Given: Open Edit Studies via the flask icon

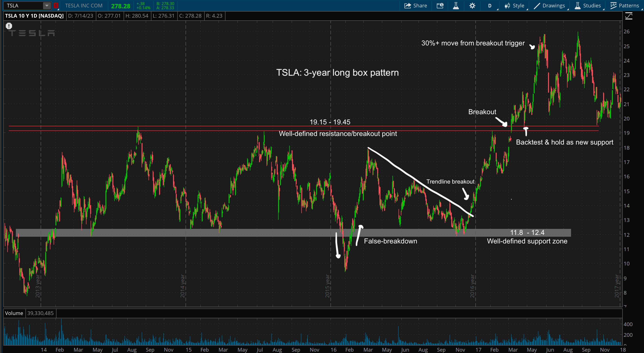Looking at the screenshot, I should tap(456, 6).
